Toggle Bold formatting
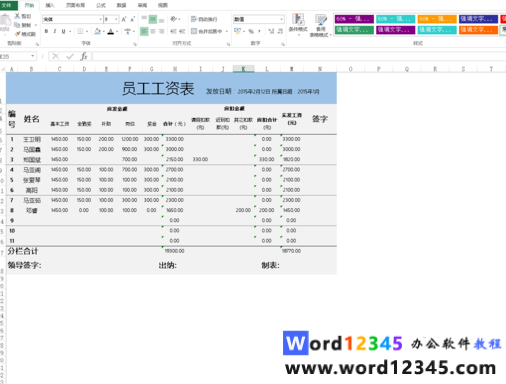Image resolution: width=506 pixels, height=384 pixels. pos(46,31)
